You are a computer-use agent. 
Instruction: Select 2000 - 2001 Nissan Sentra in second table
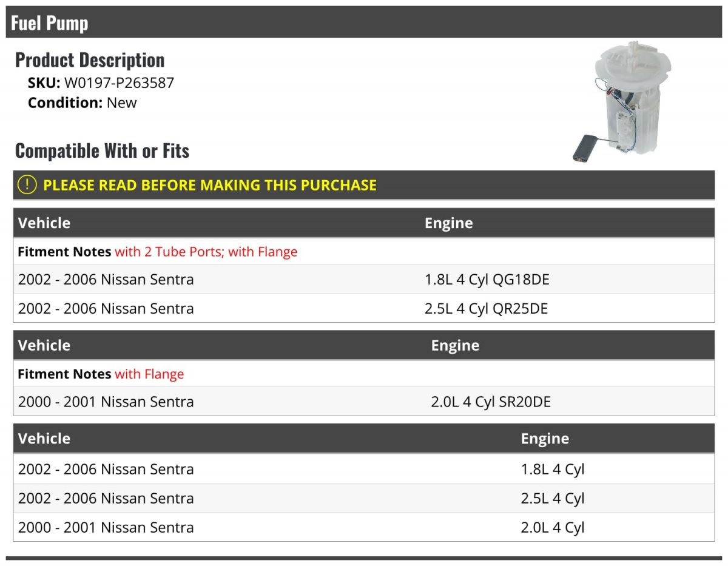coord(106,402)
